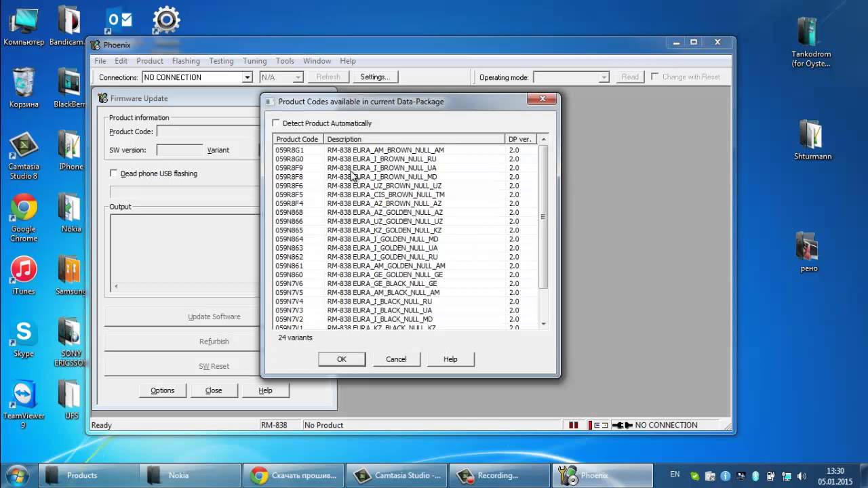Click Options in Firmware Update window

pyautogui.click(x=163, y=390)
